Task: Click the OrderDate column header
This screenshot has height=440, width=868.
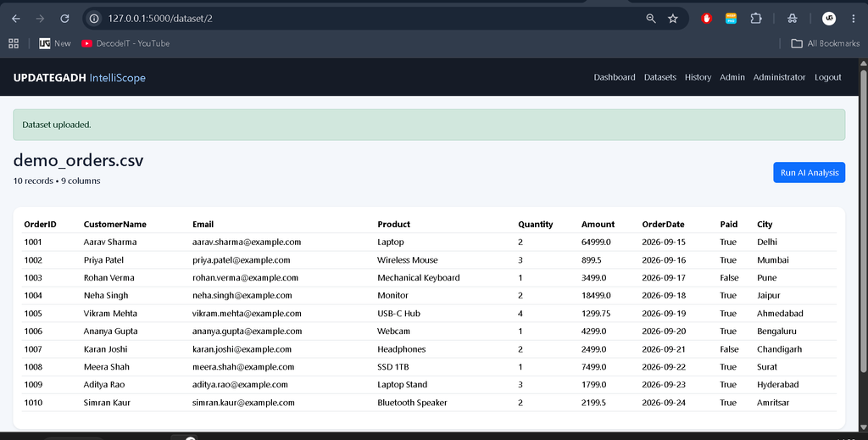Action: tap(663, 224)
